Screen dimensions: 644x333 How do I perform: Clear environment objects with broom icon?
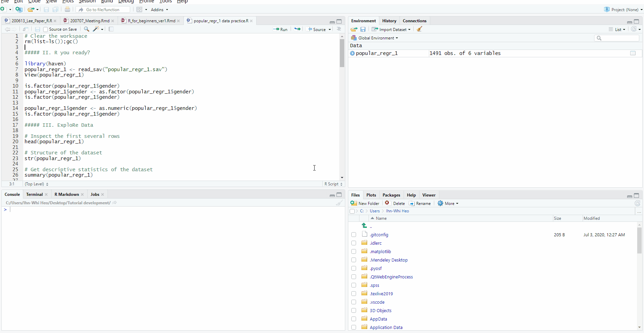click(419, 29)
